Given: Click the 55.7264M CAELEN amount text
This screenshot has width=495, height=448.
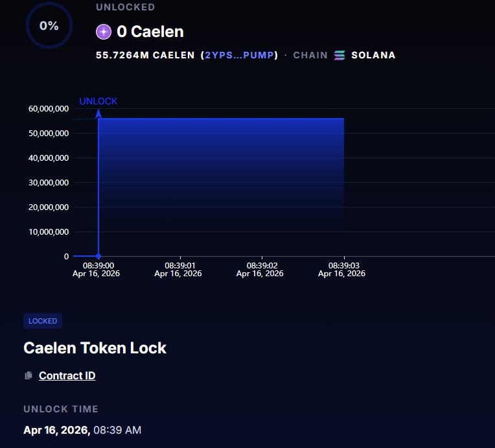Looking at the screenshot, I should tap(145, 55).
